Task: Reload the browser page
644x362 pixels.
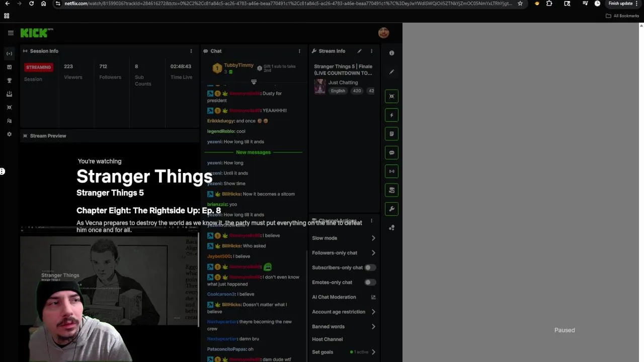Action: click(31, 4)
